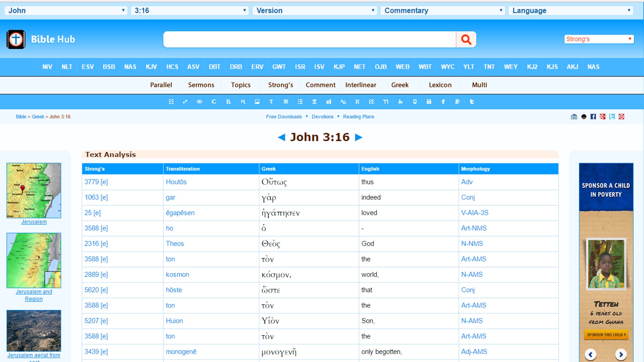Open the Version dropdown
The image size is (644, 362).
[315, 10]
